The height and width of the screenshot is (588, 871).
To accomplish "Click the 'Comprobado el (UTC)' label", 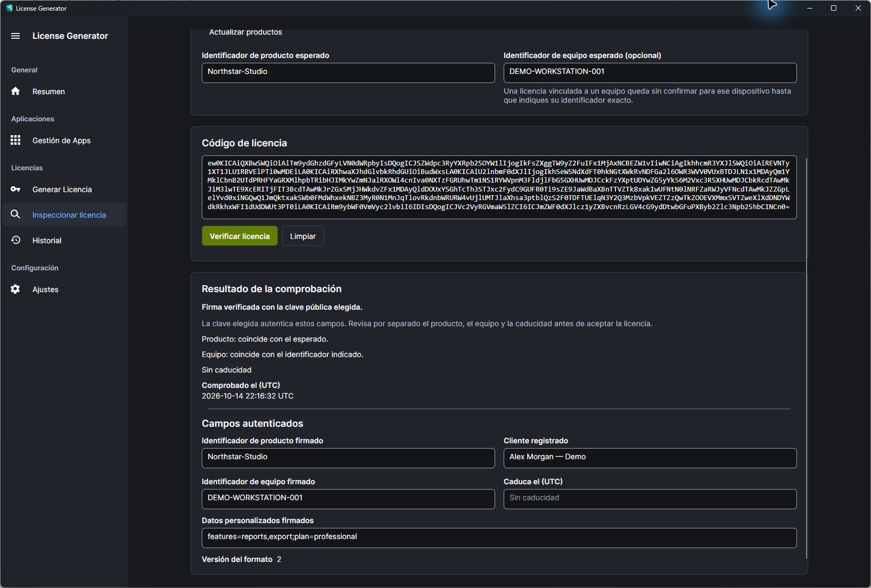I will 241,385.
